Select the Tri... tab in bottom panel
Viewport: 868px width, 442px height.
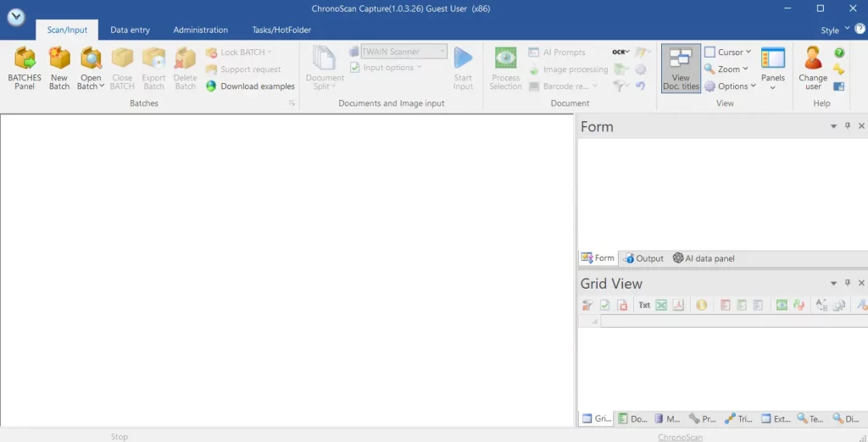739,419
